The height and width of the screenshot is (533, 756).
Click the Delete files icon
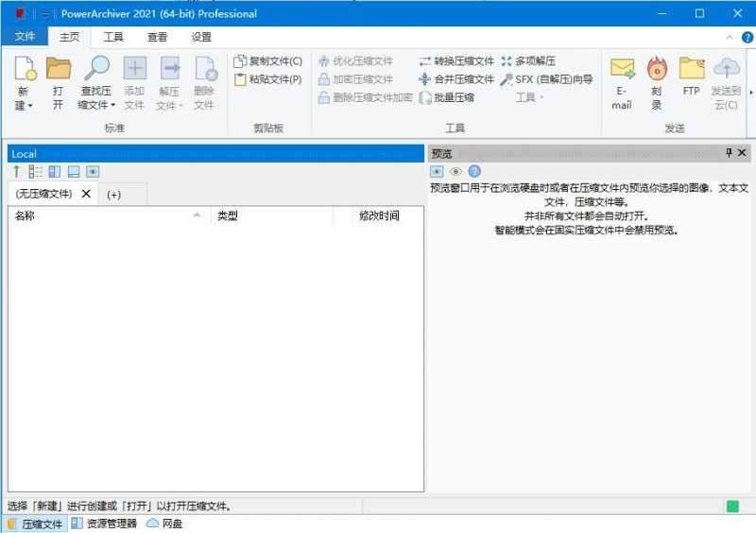(x=206, y=68)
